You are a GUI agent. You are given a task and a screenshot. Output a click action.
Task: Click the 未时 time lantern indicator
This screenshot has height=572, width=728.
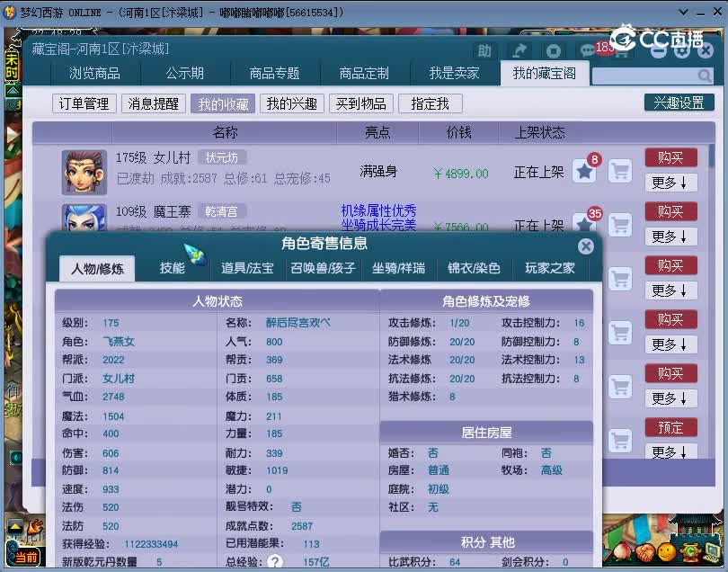pos(12,65)
